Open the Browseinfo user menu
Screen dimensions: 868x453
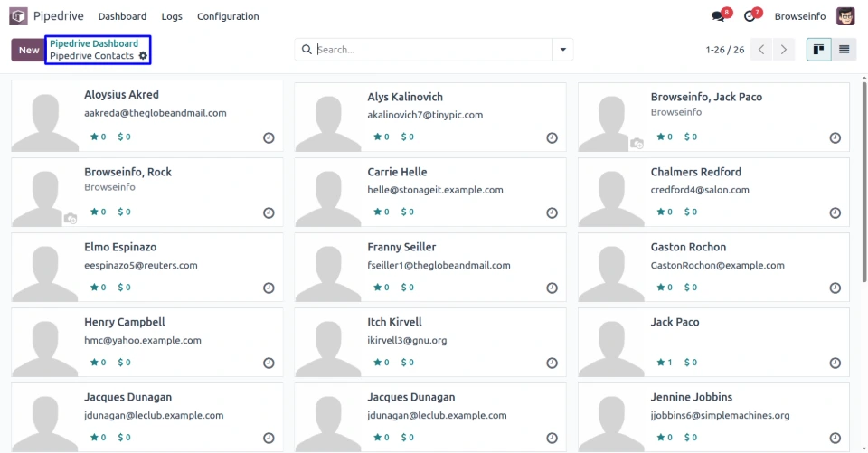pos(799,16)
